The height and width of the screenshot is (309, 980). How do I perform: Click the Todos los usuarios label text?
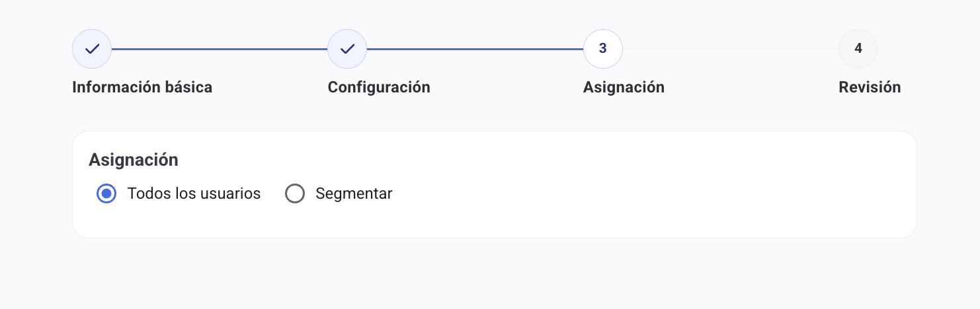tap(194, 193)
